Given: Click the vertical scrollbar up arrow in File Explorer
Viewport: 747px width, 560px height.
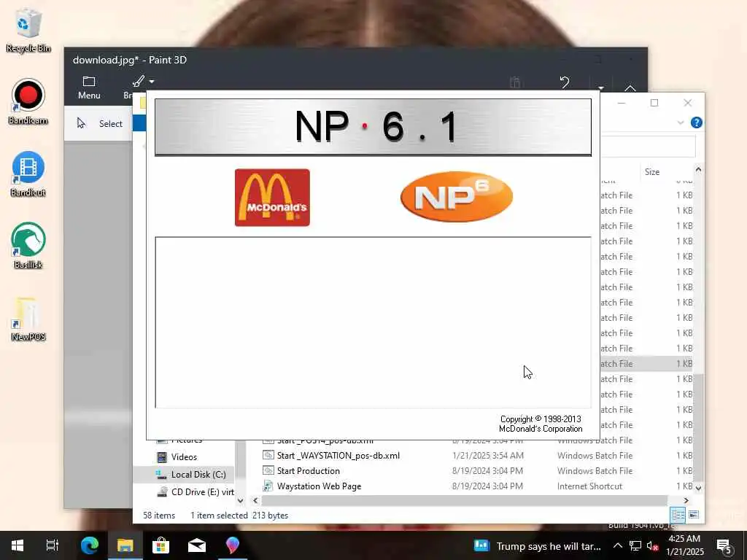Looking at the screenshot, I should click(698, 169).
